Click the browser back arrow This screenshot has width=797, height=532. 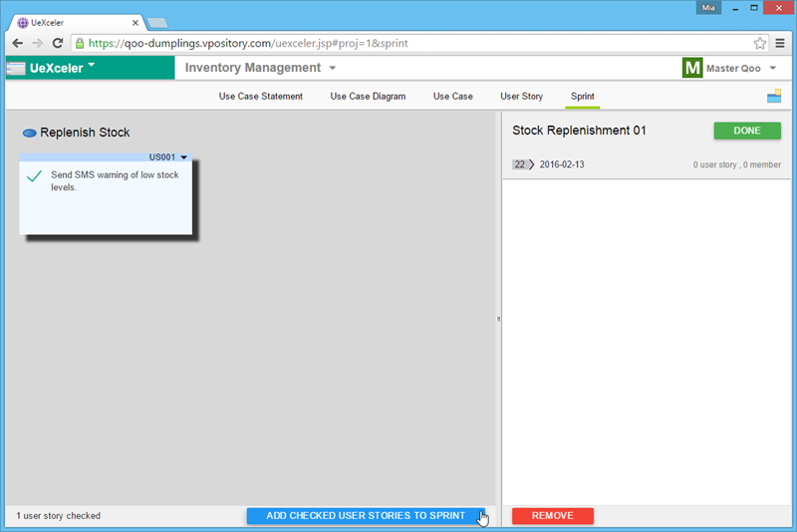click(x=17, y=43)
